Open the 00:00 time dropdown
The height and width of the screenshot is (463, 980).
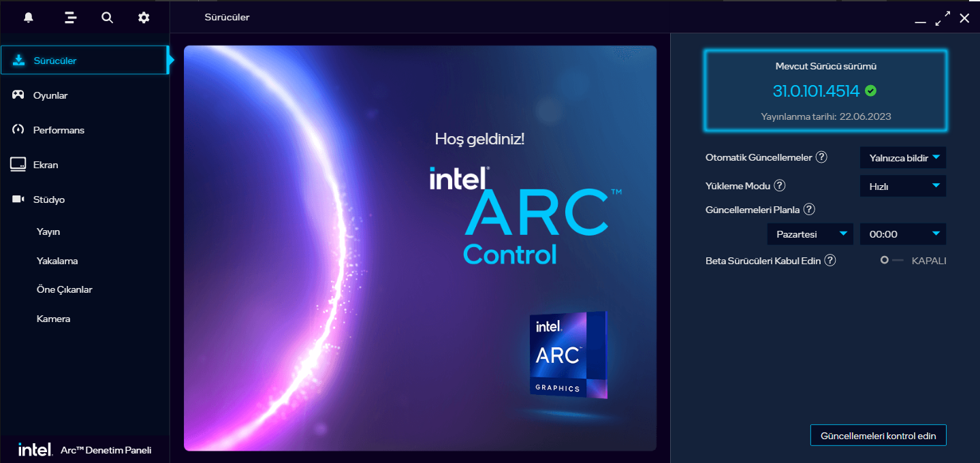(x=903, y=234)
